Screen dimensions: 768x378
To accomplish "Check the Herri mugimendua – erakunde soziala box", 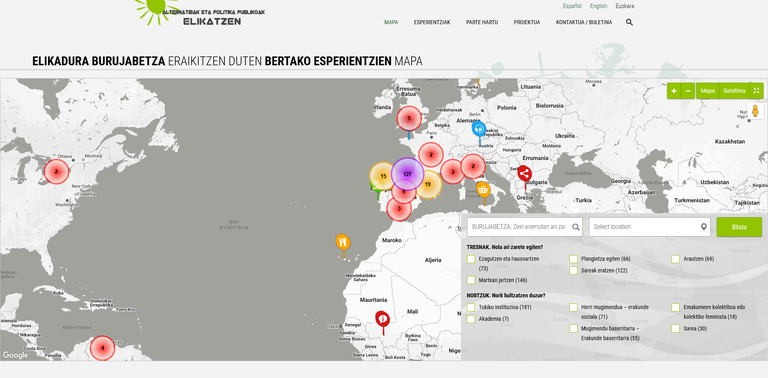I will point(574,307).
